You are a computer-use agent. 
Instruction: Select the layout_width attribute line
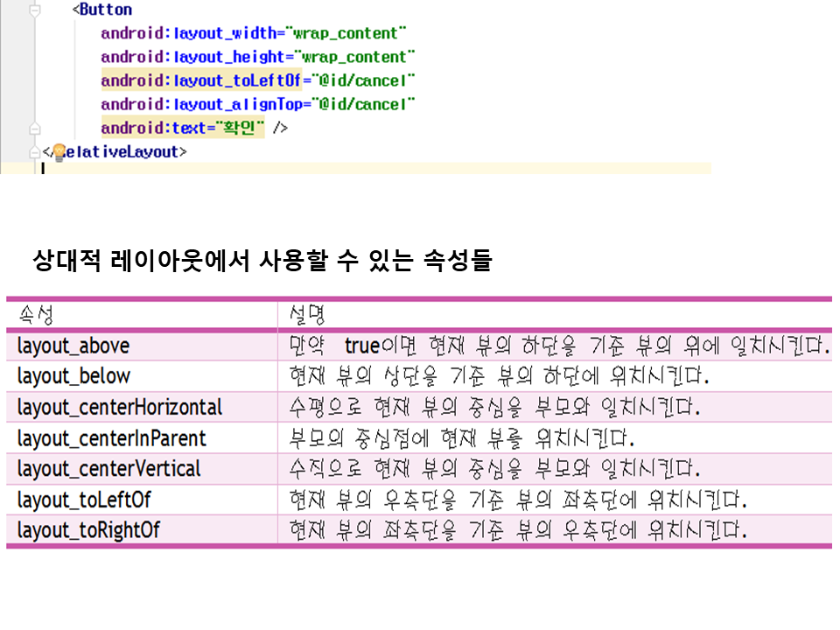click(x=254, y=34)
